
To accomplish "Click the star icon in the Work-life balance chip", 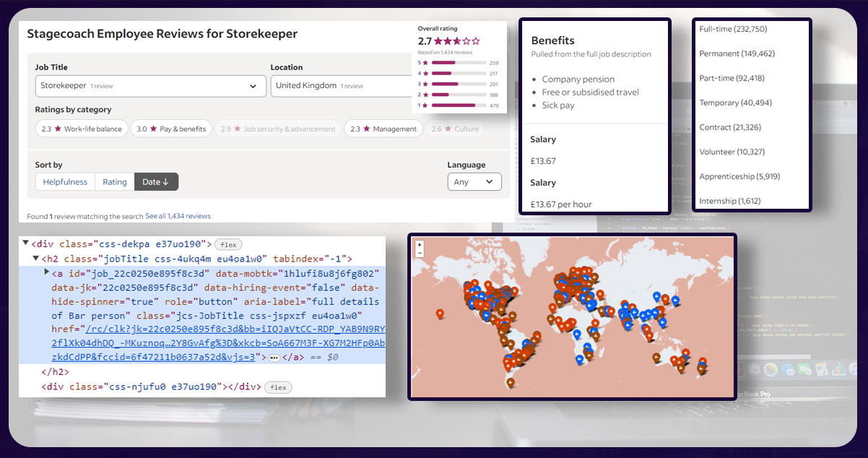I will 58,129.
